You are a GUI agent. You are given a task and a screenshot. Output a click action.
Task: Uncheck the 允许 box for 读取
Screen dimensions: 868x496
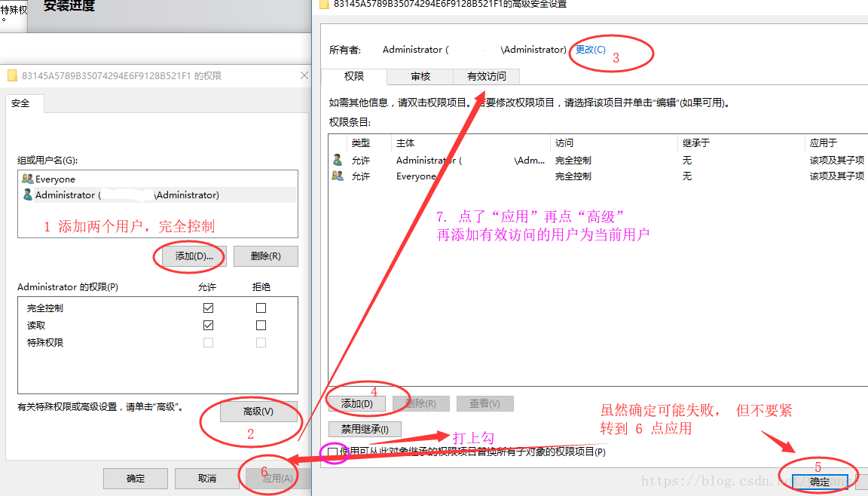pos(208,325)
